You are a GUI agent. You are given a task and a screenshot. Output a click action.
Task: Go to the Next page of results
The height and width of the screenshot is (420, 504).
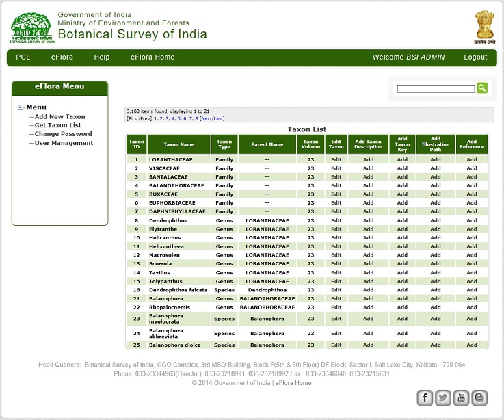207,119
